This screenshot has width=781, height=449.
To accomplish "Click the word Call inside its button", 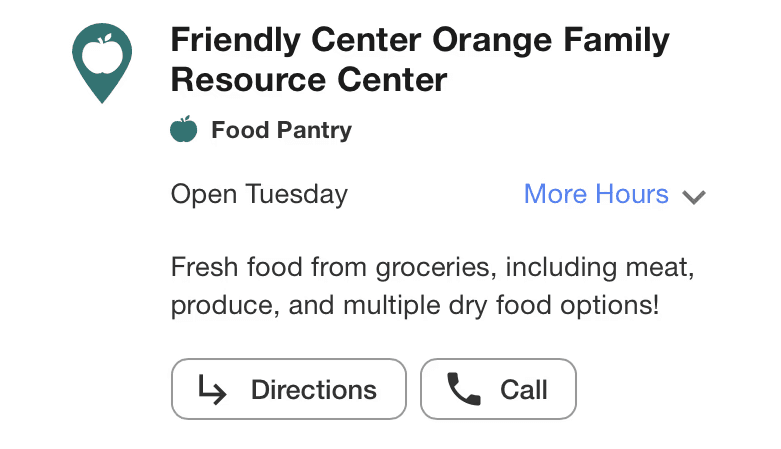I will (523, 389).
